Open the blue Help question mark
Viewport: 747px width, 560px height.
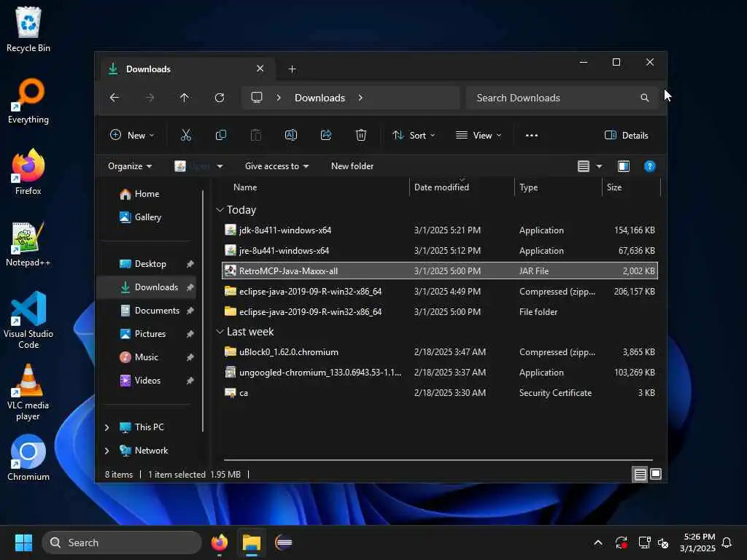(x=649, y=166)
